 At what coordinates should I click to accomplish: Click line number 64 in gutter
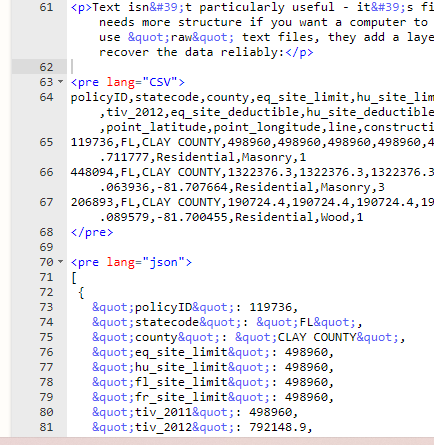pyautogui.click(x=46, y=97)
